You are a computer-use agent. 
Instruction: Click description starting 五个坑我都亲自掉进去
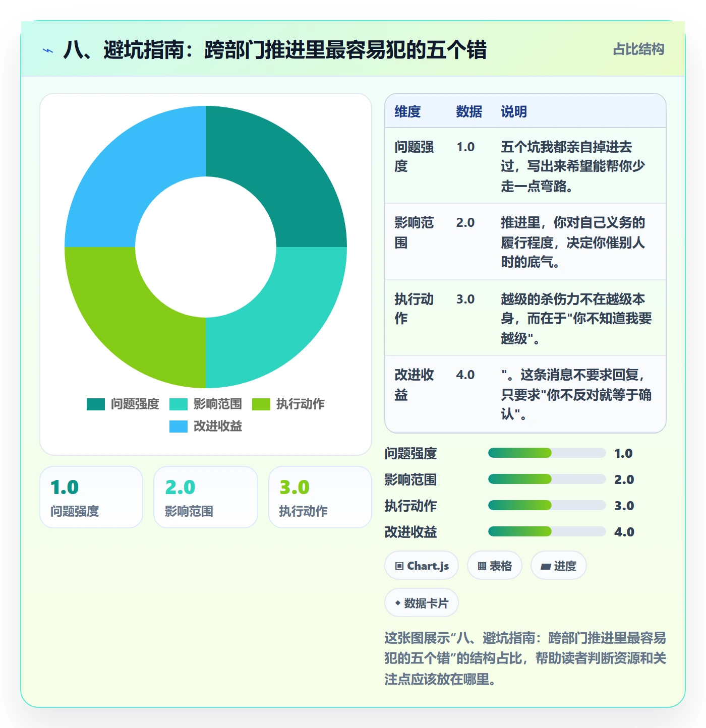click(573, 166)
